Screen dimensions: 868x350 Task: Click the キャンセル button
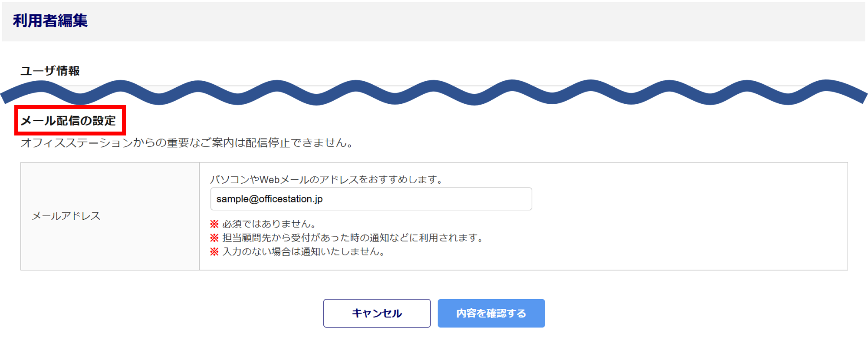click(x=377, y=313)
